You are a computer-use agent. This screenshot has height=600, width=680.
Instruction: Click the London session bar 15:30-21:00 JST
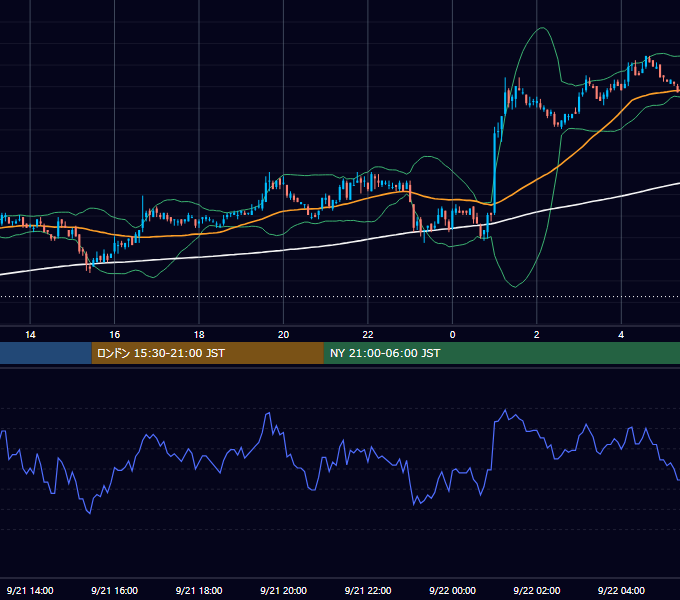coord(208,353)
